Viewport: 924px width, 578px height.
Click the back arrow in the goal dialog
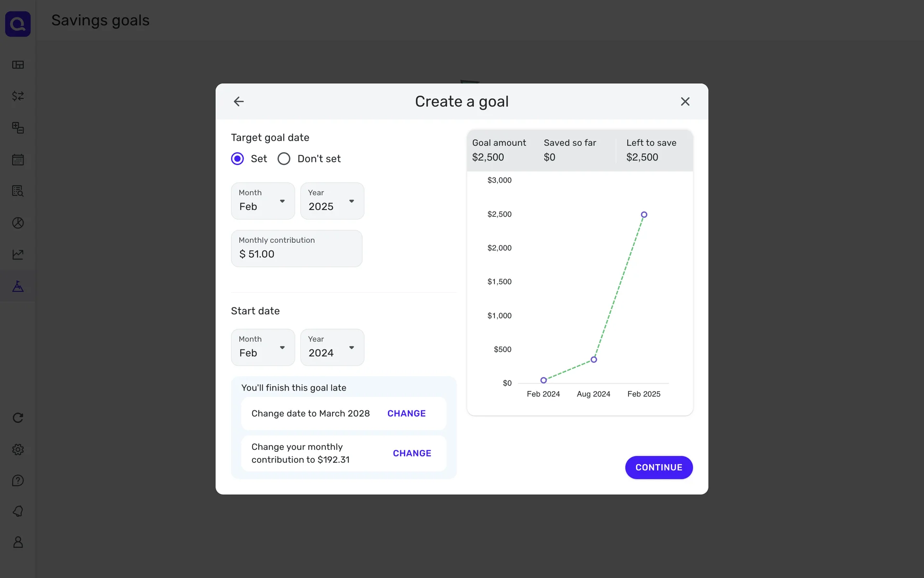pos(239,102)
